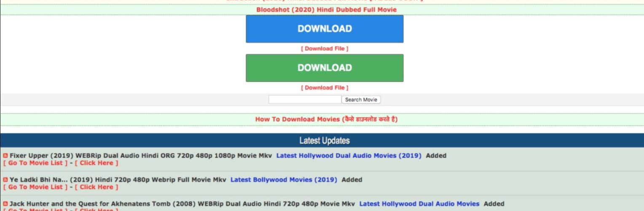Screen dimensions: 644x211
Task: Open Click Here link under Ye Ladki Bhi Na
Action: pyautogui.click(x=97, y=187)
